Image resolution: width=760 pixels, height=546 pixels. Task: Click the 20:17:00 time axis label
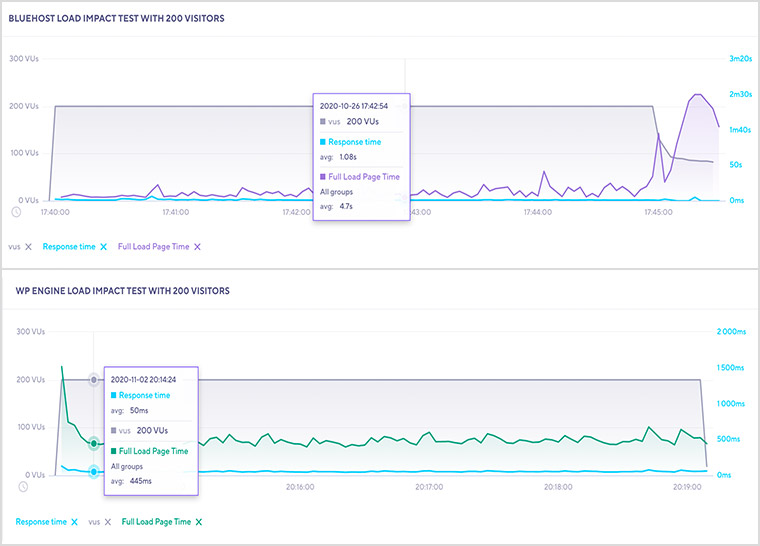429,486
